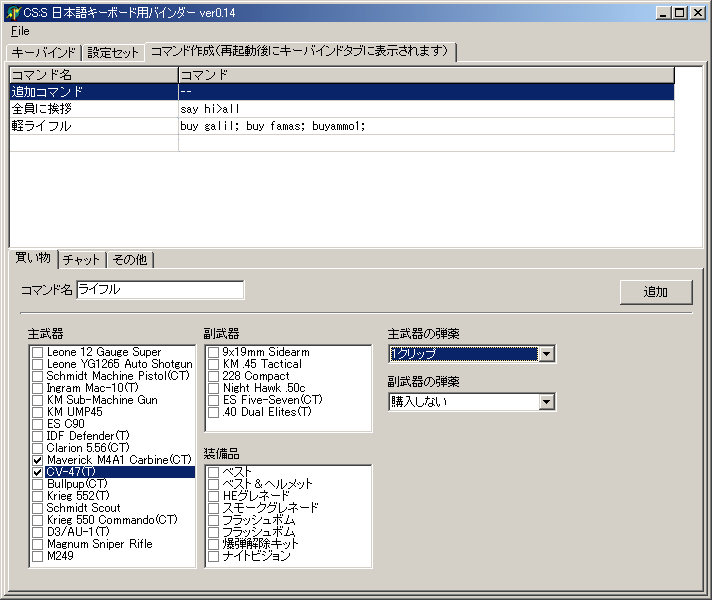The width and height of the screenshot is (712, 600).
Task: Enable the ナイトビジョン checkbox
Action: [x=214, y=556]
